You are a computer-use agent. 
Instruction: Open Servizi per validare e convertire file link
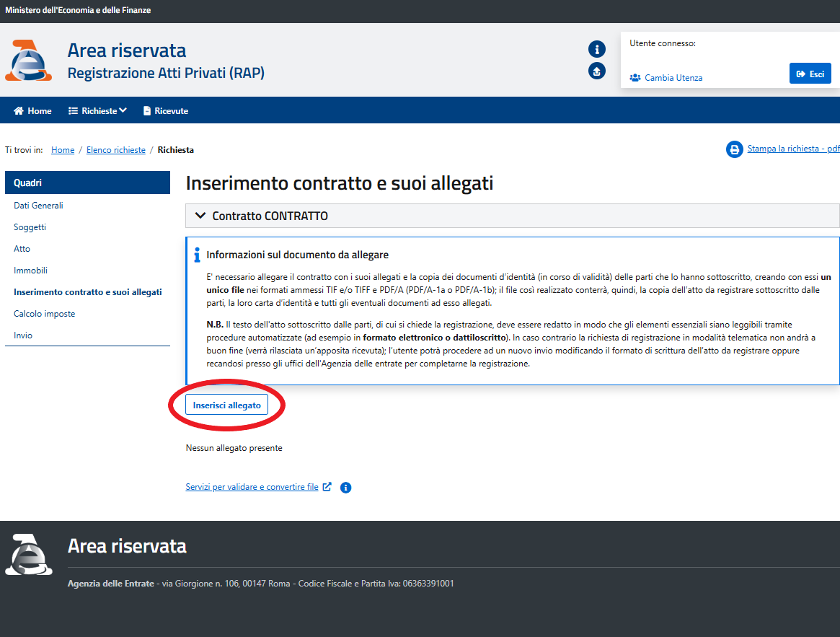pyautogui.click(x=252, y=487)
